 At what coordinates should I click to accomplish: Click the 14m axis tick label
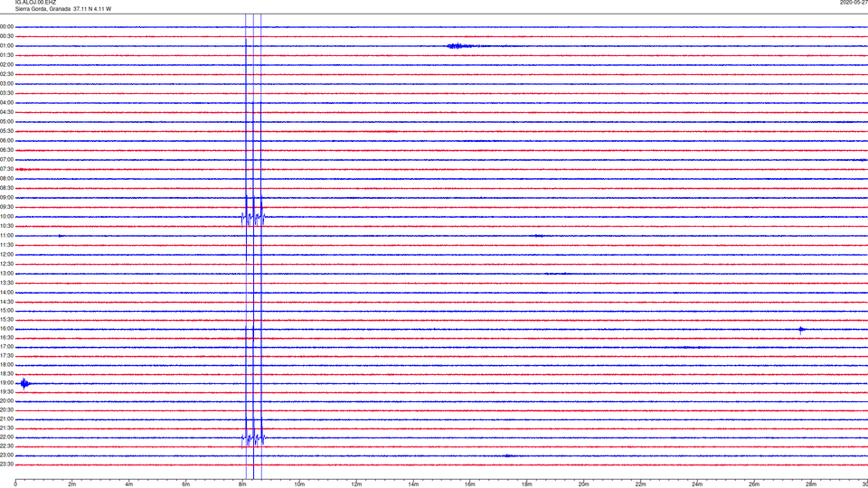pyautogui.click(x=413, y=484)
